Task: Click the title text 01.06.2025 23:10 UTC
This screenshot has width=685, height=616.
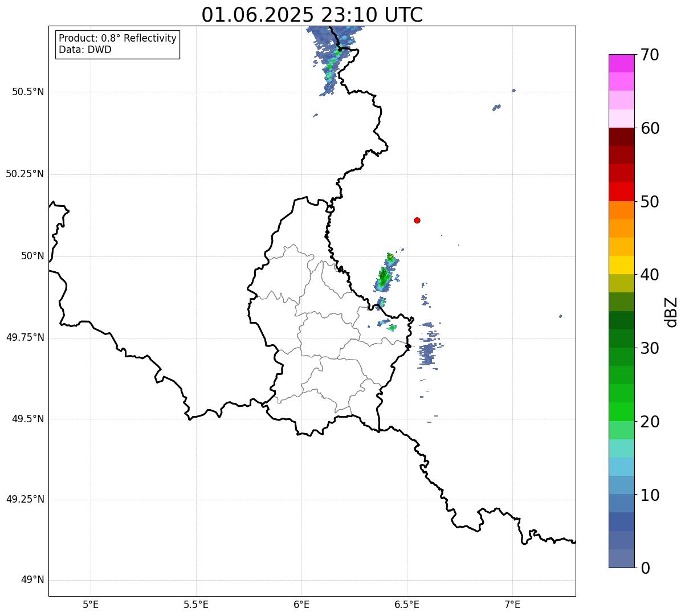Action: tap(312, 15)
